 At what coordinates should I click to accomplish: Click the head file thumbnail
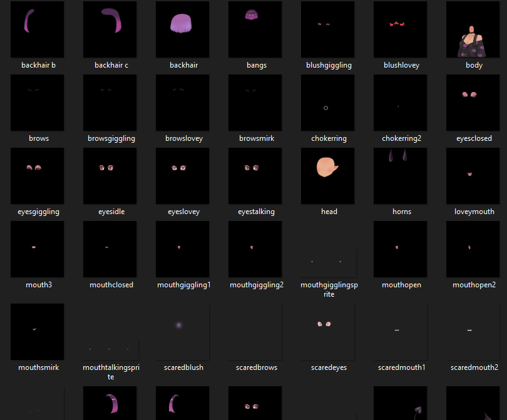pyautogui.click(x=329, y=176)
